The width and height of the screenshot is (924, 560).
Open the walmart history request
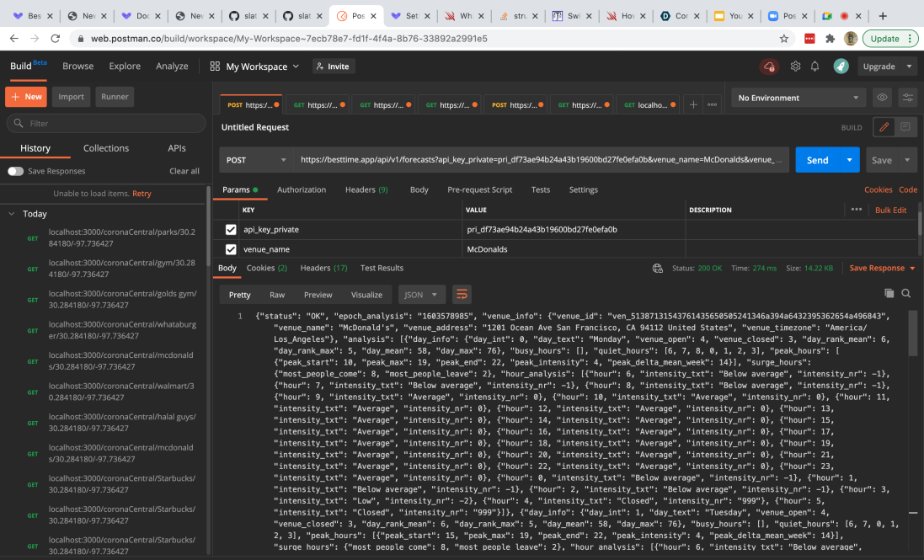pos(122,392)
